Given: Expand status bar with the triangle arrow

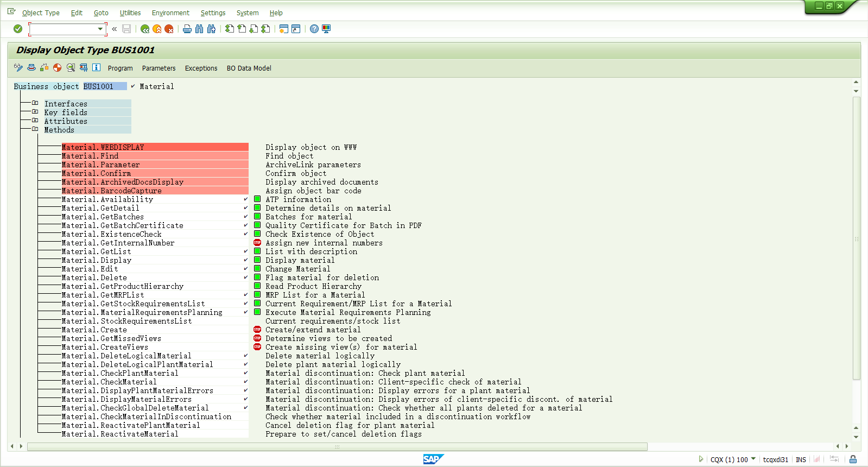Looking at the screenshot, I should [701, 459].
